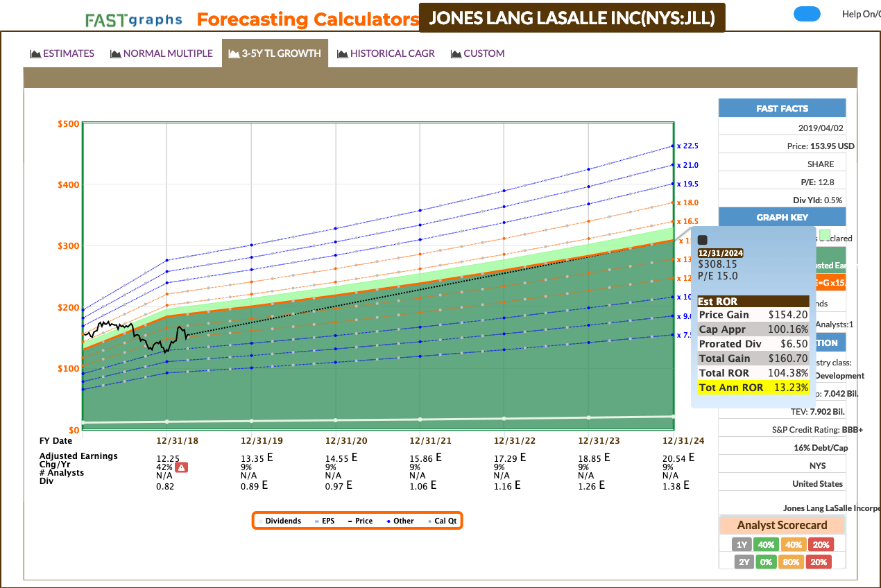Click the chart icon beside CUSTOM
The width and height of the screenshot is (881, 588).
(x=456, y=53)
